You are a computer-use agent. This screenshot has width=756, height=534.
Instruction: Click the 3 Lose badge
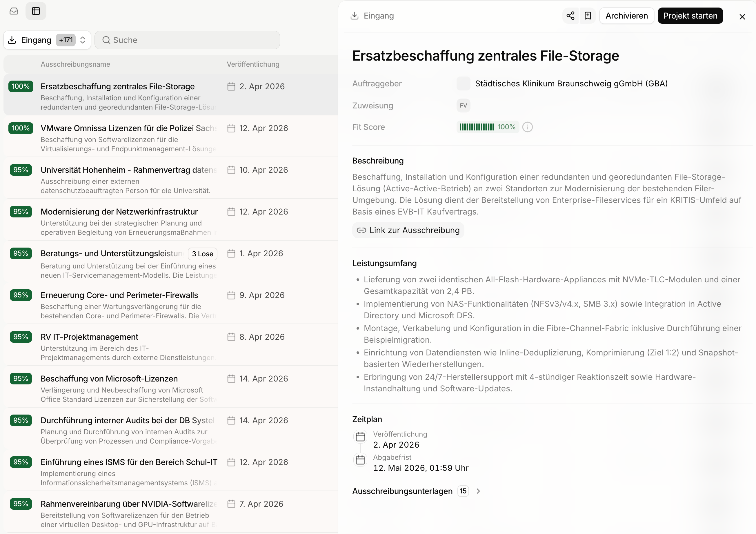[x=203, y=254]
